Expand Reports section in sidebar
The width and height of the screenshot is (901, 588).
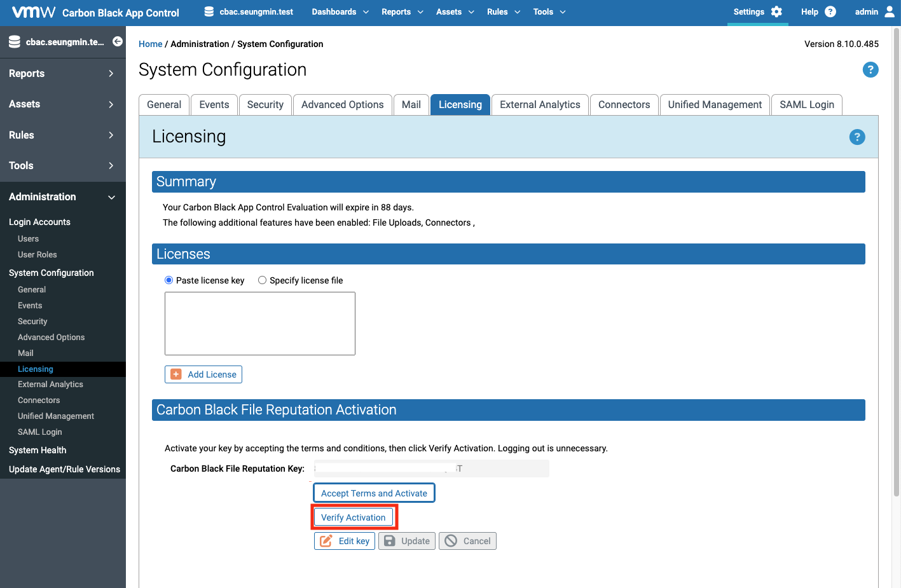pyautogui.click(x=63, y=74)
